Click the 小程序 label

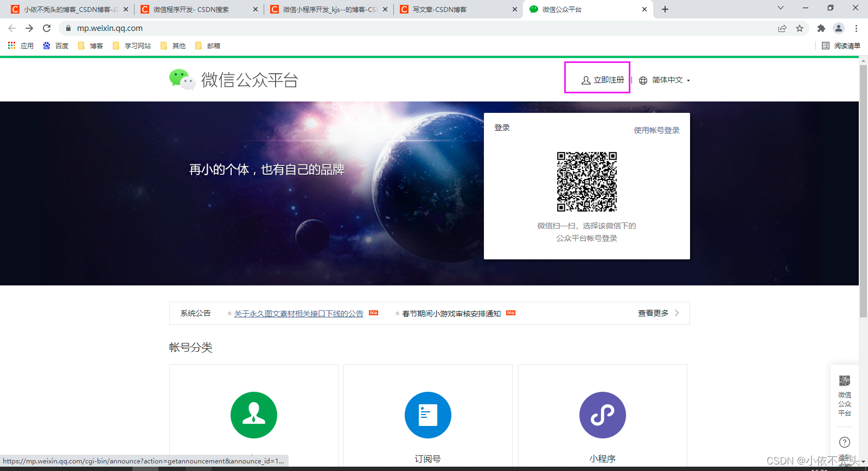(x=603, y=459)
